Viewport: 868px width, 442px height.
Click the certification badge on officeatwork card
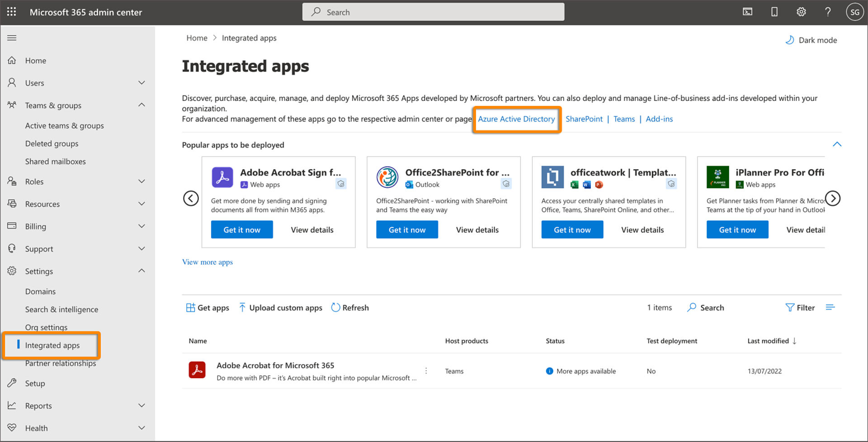671,184
